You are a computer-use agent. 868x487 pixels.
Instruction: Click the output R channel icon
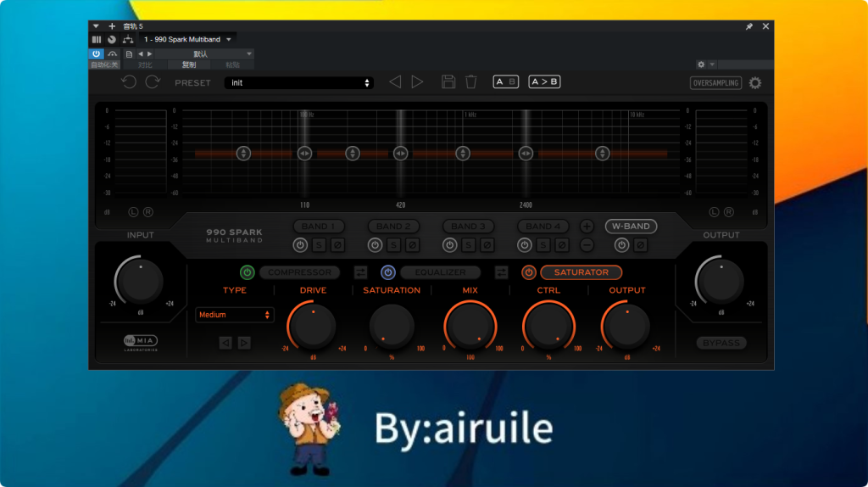[x=728, y=211]
